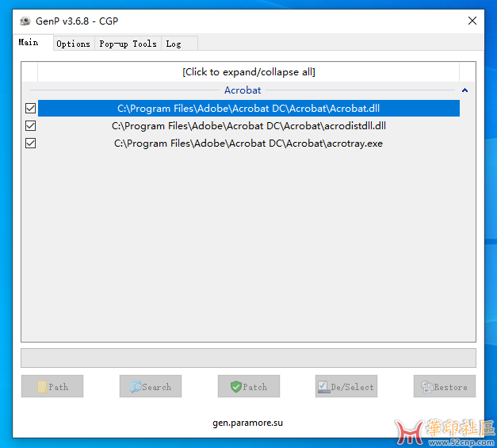Toggle the acrodistdll.dll checkbox
This screenshot has width=497, height=448.
(x=31, y=126)
